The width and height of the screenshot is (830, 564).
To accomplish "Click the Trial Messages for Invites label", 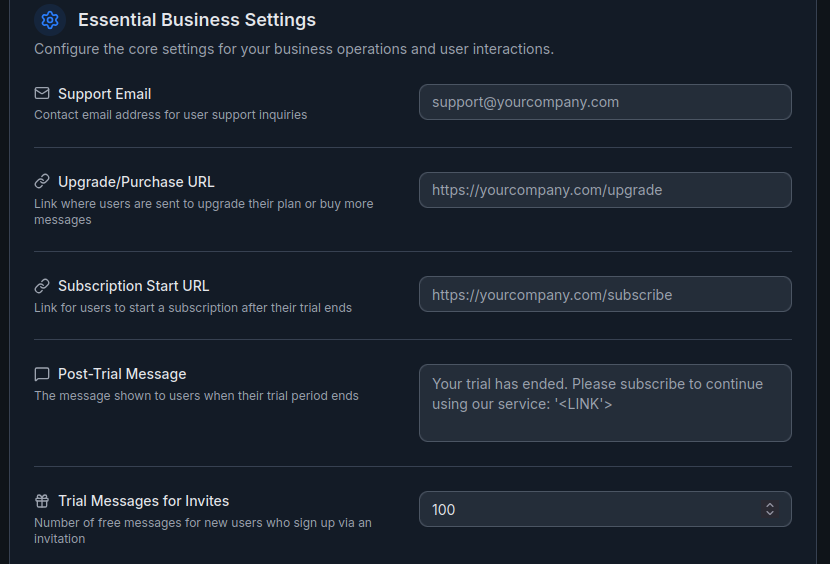I will 143,500.
